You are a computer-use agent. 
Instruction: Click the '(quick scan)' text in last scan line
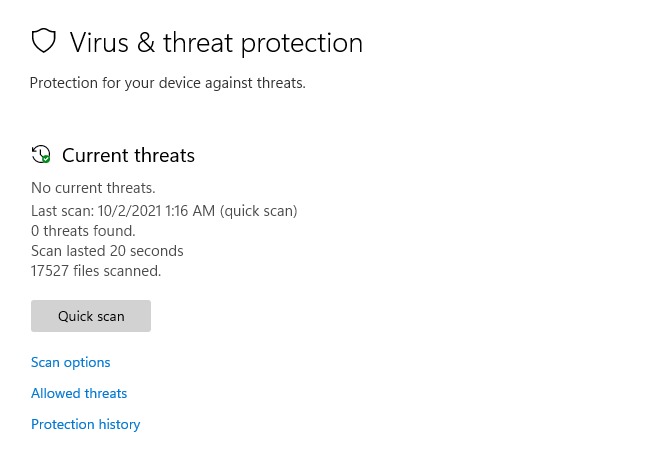259,211
